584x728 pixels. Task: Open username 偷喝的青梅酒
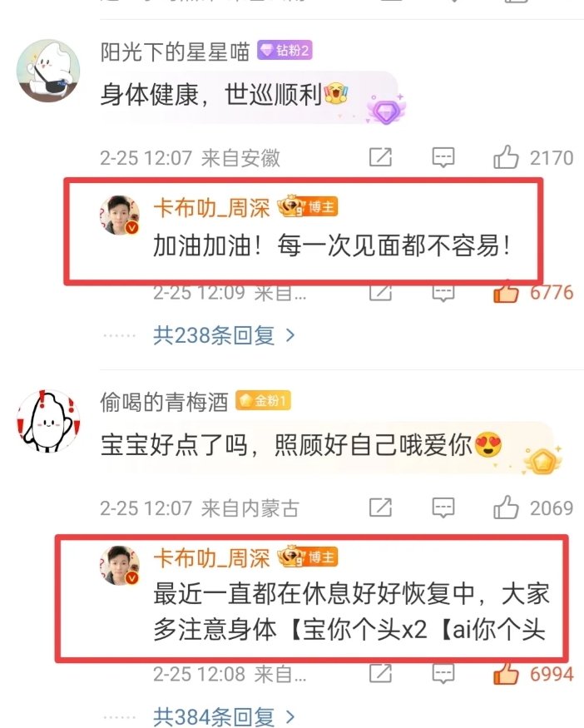coord(164,402)
